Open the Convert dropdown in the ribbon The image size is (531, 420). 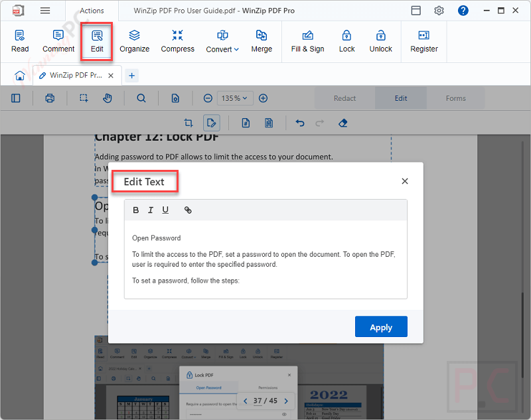tap(222, 41)
